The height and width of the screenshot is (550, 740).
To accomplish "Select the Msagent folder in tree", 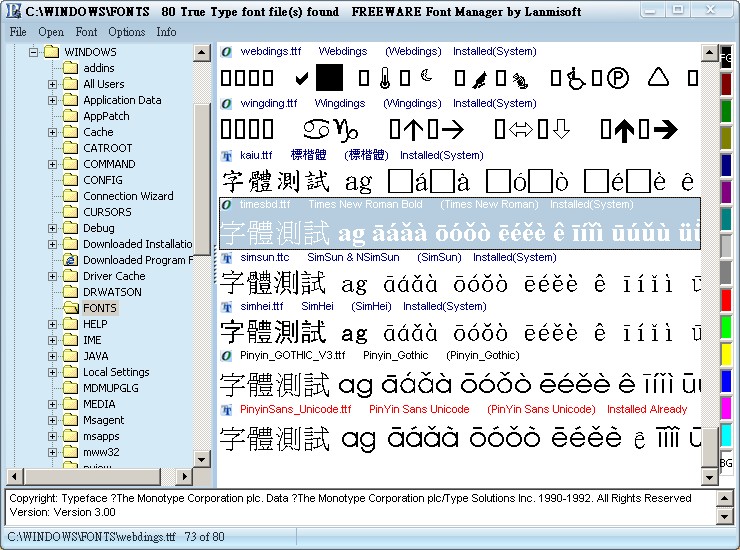I will (x=103, y=420).
